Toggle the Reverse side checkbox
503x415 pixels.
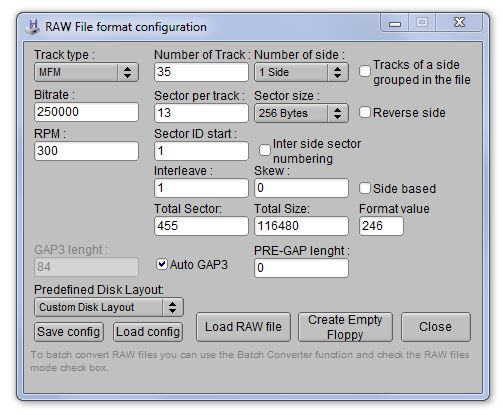click(x=365, y=112)
